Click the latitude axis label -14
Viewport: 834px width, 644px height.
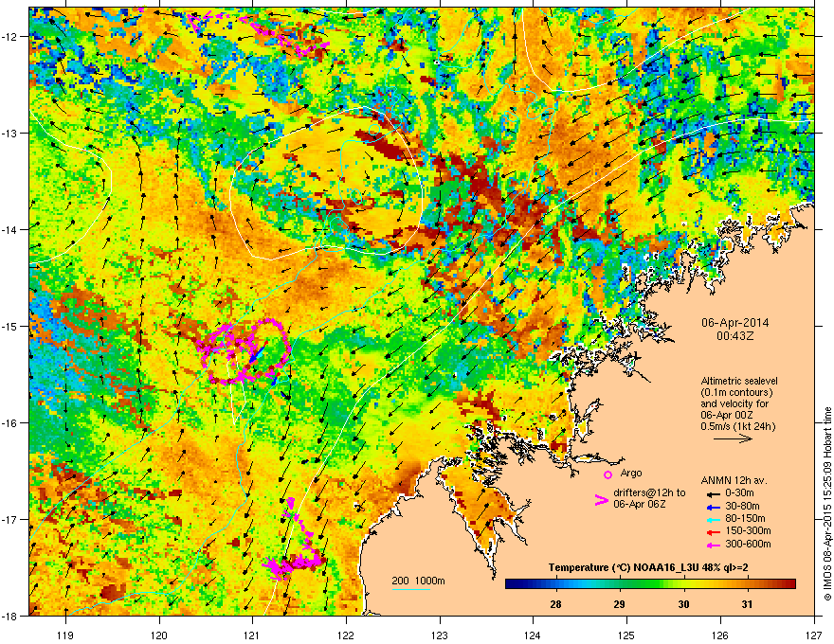tap(10, 229)
